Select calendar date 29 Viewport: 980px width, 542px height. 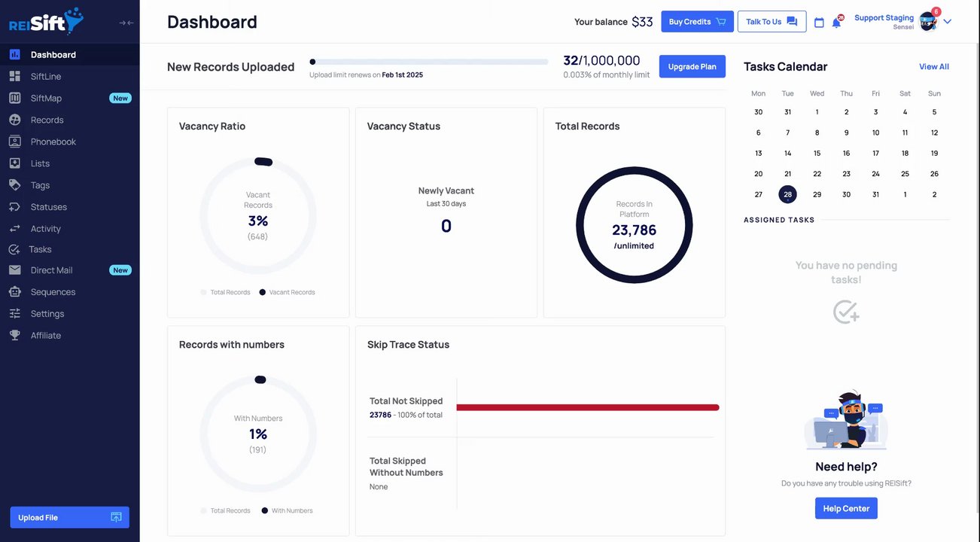pos(817,194)
